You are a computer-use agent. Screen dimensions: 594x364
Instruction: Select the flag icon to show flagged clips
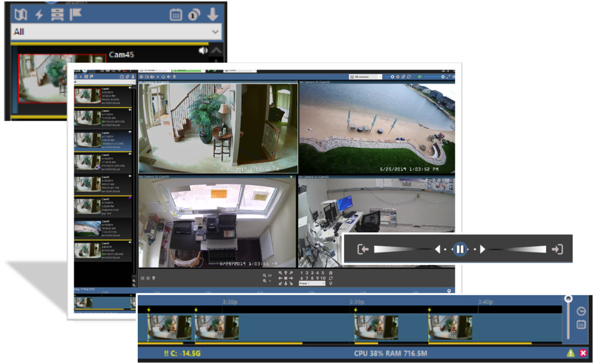75,13
